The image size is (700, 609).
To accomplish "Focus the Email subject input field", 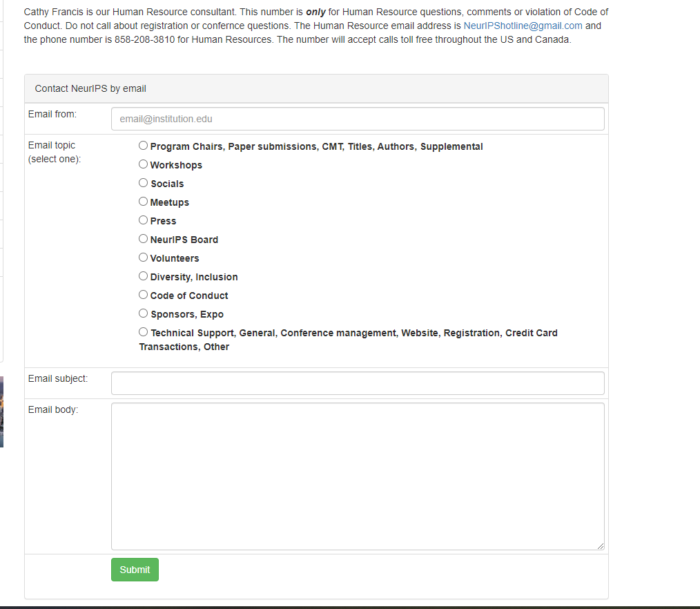I will click(358, 383).
